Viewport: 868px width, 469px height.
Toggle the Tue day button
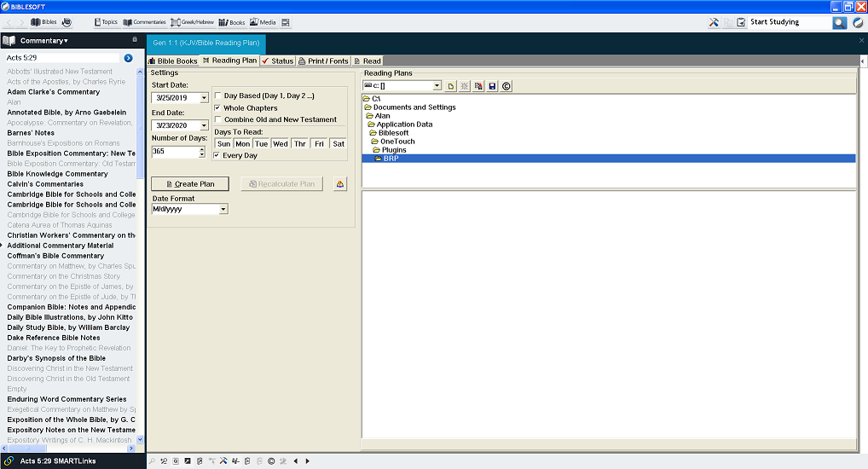261,144
